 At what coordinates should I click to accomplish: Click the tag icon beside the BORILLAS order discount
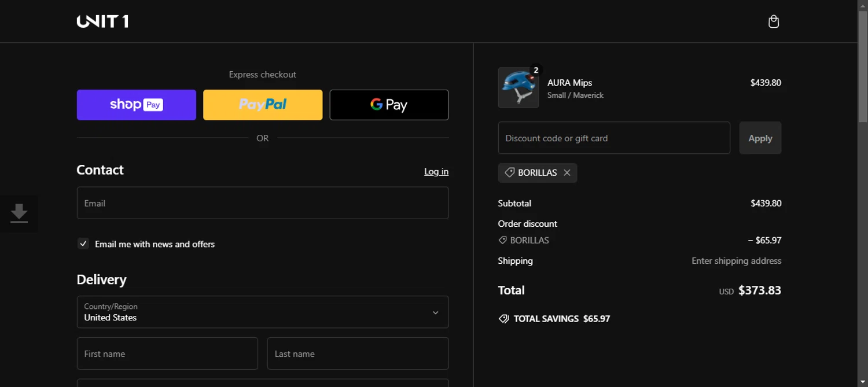(x=502, y=240)
